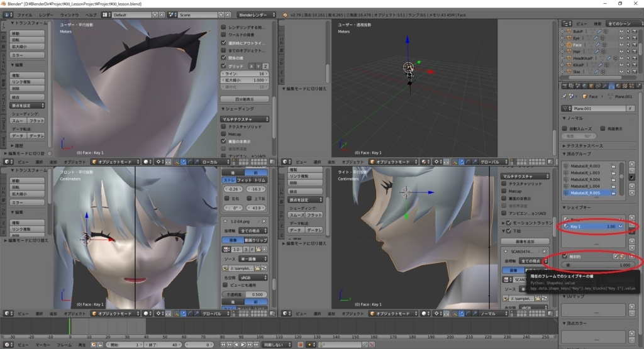Open the Render Layers properties tab icon

pyautogui.click(x=571, y=86)
